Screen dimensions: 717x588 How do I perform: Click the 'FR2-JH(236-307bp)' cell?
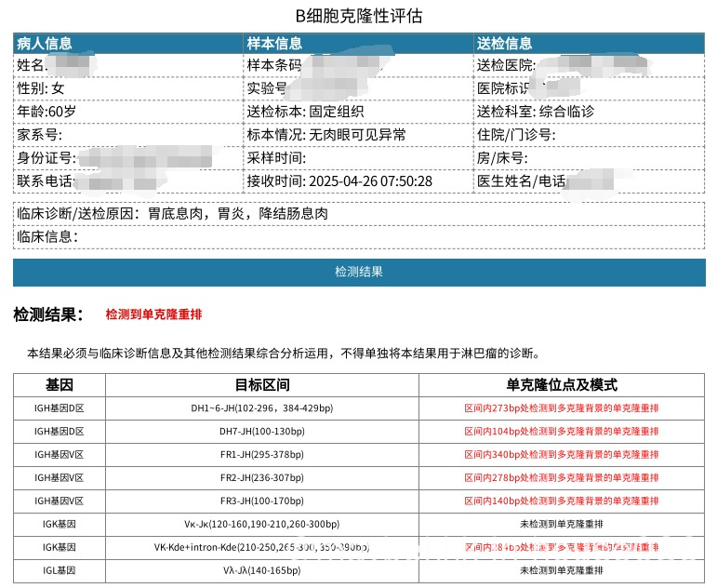coord(262,478)
